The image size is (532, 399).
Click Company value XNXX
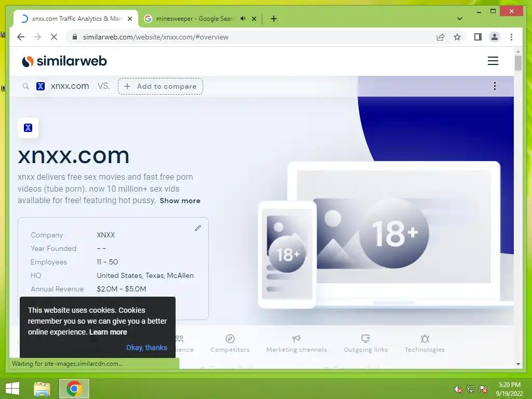coord(106,235)
